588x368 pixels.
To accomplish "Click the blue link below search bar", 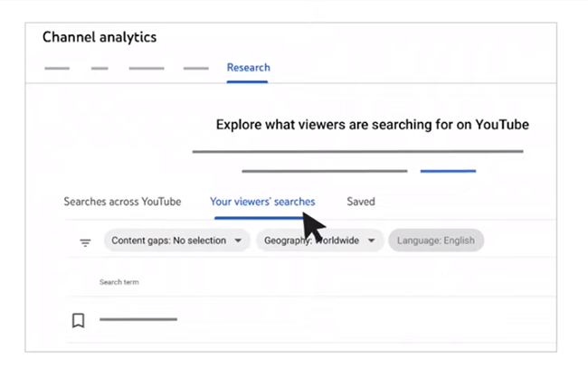I will tap(448, 171).
